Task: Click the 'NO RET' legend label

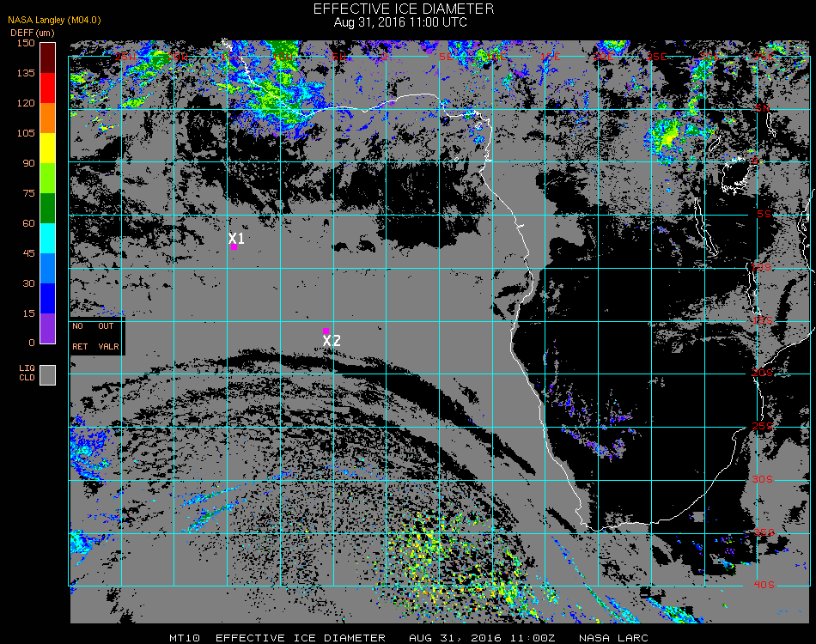Action: click(80, 336)
